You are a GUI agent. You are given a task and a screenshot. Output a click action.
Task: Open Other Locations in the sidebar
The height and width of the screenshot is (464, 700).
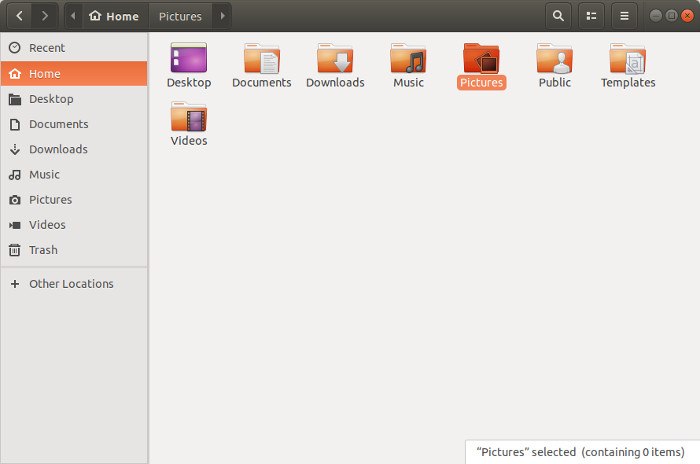click(74, 284)
